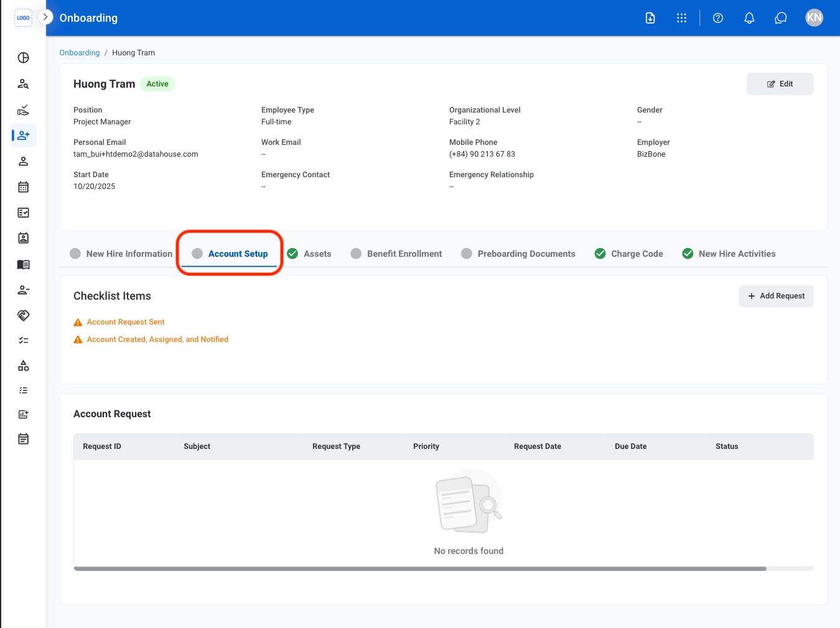Select the Account Setup tab
Screen dimensions: 840x628
230,254
